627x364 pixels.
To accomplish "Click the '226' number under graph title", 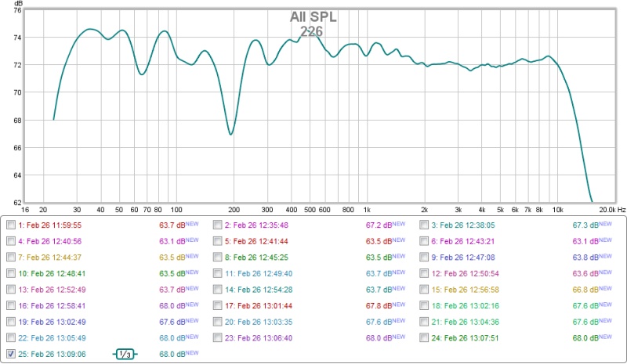I will (311, 31).
